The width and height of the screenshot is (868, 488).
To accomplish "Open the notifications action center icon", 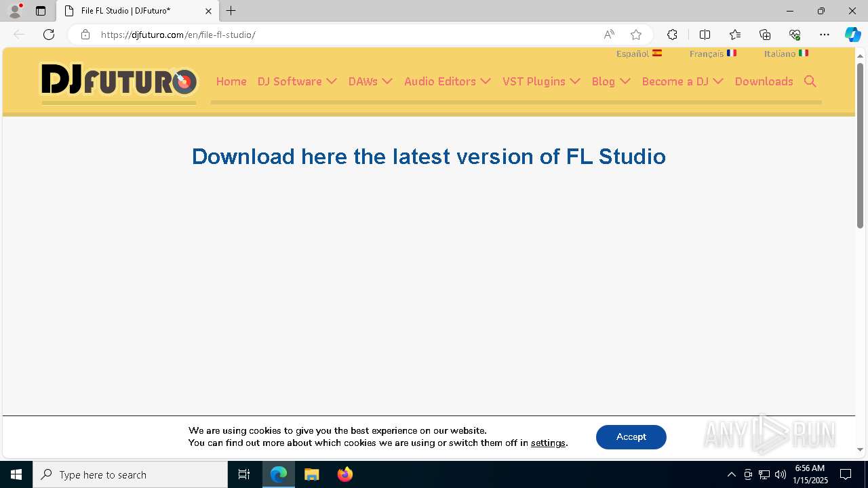I will pos(846,474).
